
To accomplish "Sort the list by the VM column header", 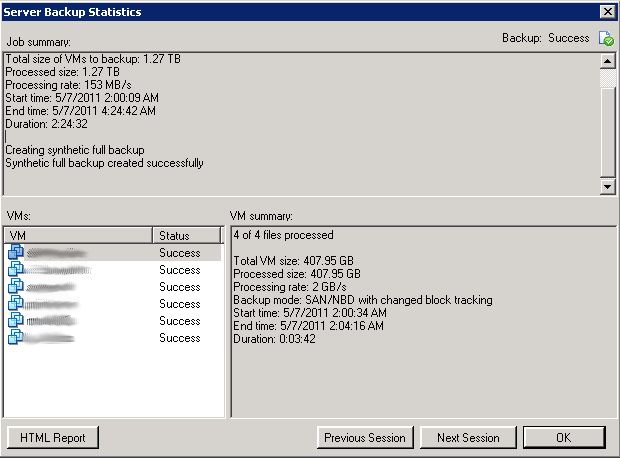I will [78, 236].
